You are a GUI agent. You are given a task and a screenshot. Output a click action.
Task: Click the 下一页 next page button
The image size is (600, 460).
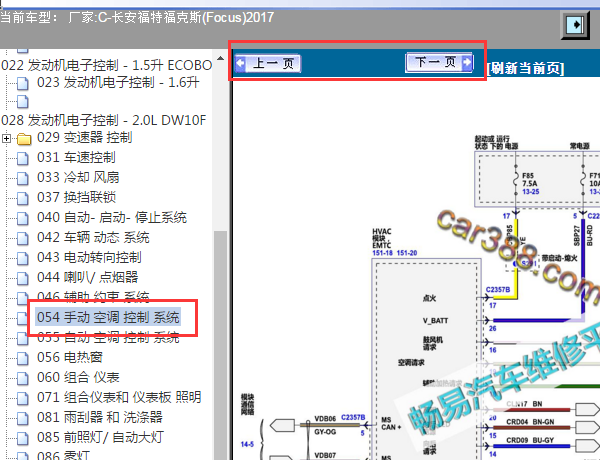440,62
